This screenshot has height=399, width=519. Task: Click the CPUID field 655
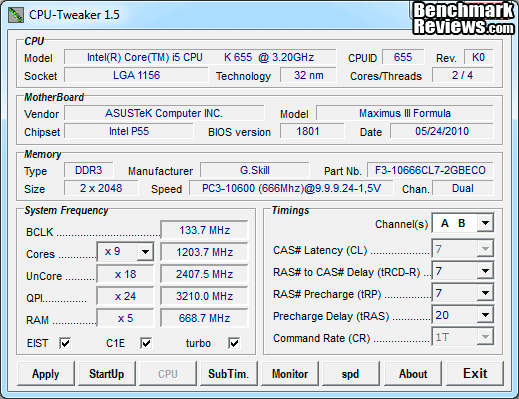pos(403,57)
